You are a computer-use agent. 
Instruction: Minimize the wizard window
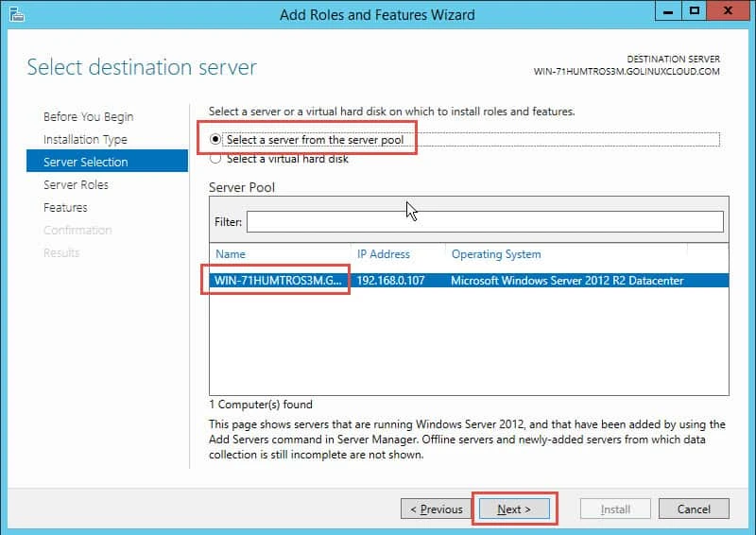668,10
